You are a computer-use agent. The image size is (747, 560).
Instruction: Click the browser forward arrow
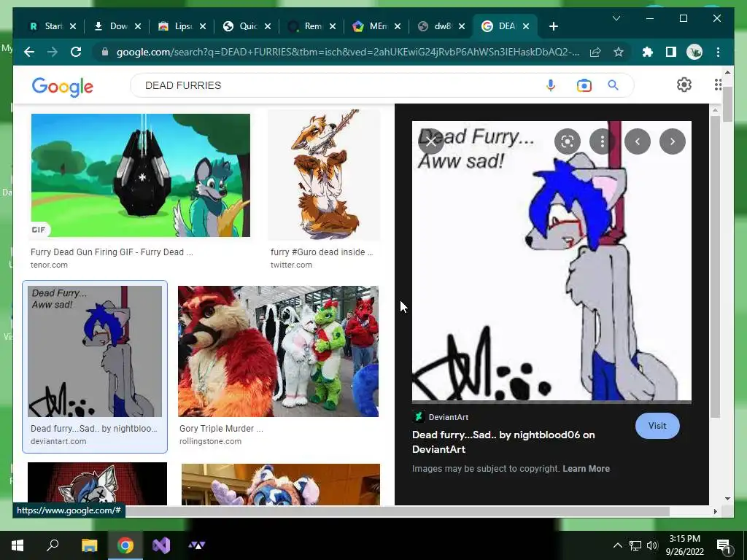pyautogui.click(x=53, y=52)
